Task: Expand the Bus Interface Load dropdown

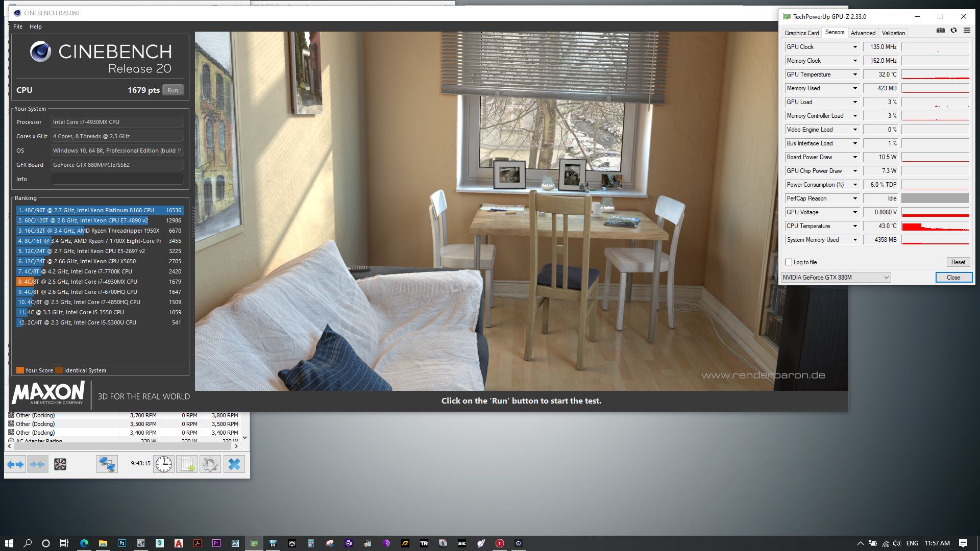Action: 855,143
